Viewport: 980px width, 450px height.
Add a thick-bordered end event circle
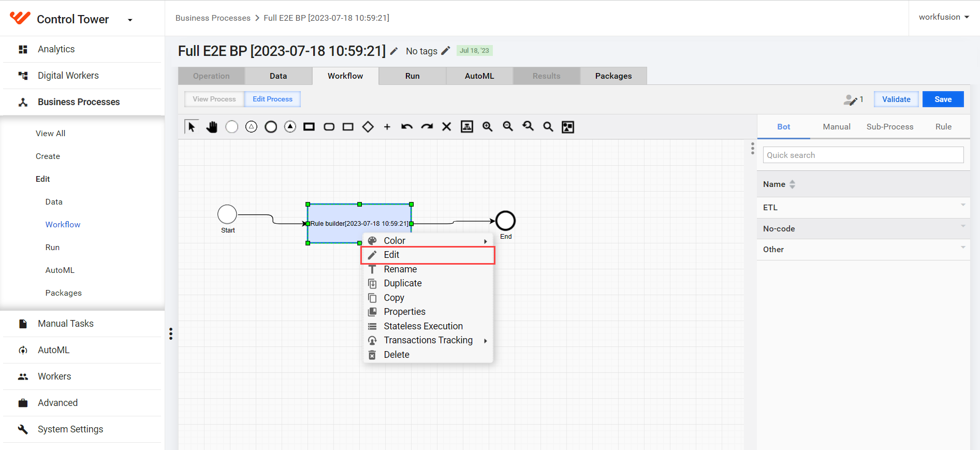pyautogui.click(x=271, y=127)
